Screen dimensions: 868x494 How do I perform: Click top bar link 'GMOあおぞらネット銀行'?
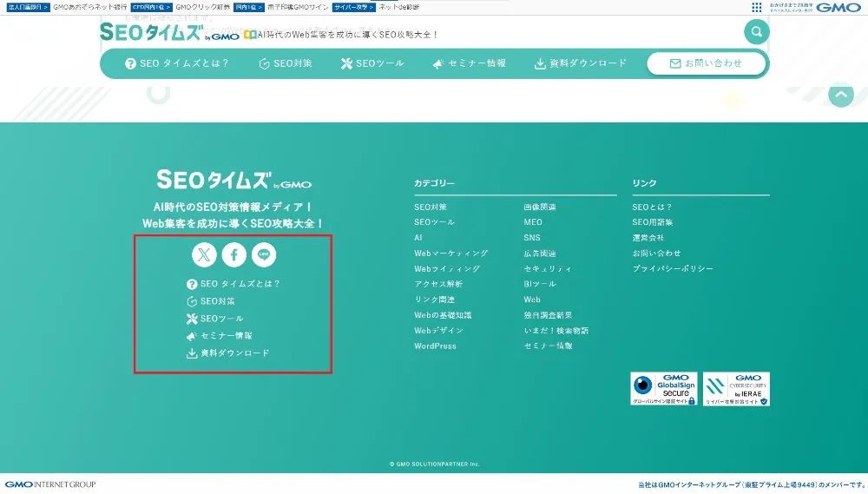tap(89, 7)
